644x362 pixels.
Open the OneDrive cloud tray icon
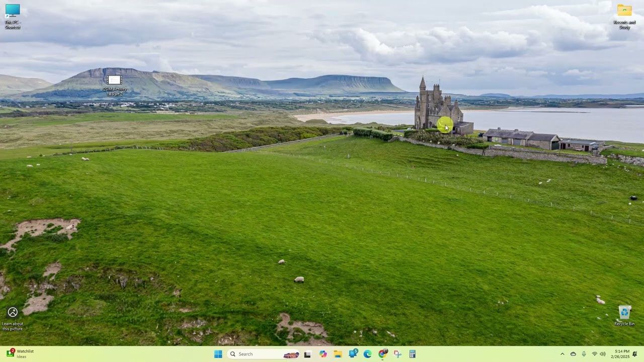click(573, 354)
